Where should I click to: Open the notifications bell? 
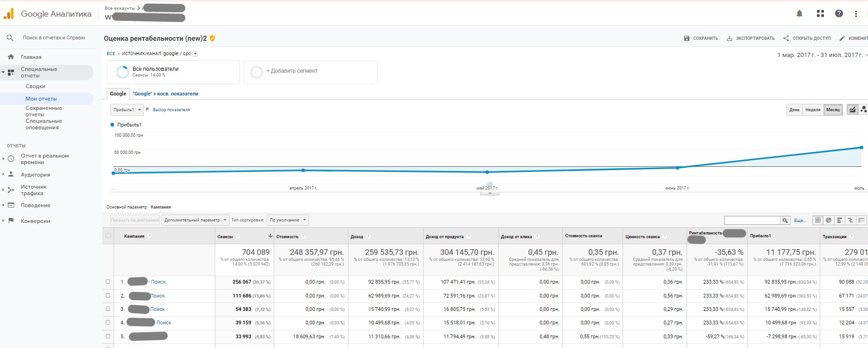coord(799,14)
